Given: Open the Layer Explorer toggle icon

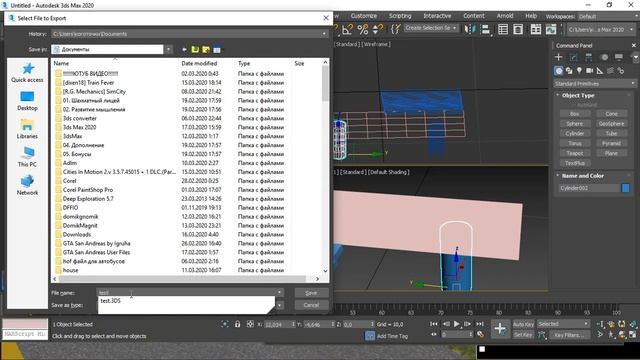Looking at the screenshot, I should click(518, 29).
